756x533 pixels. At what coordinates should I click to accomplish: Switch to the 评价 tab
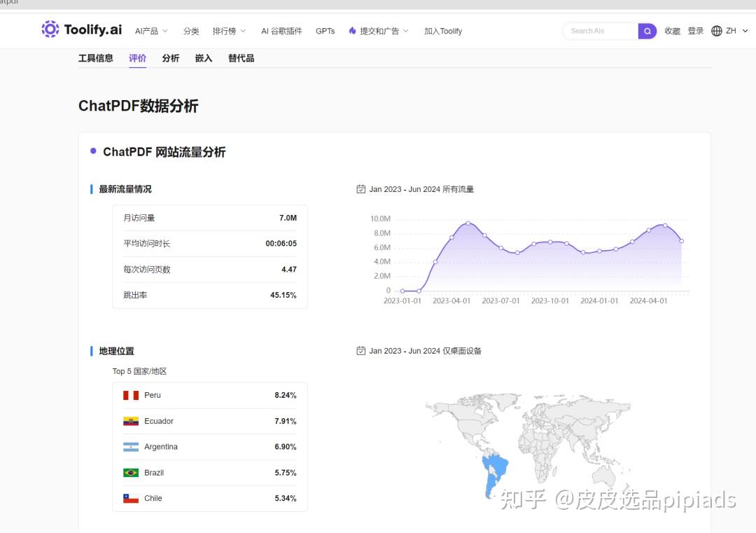click(x=137, y=58)
